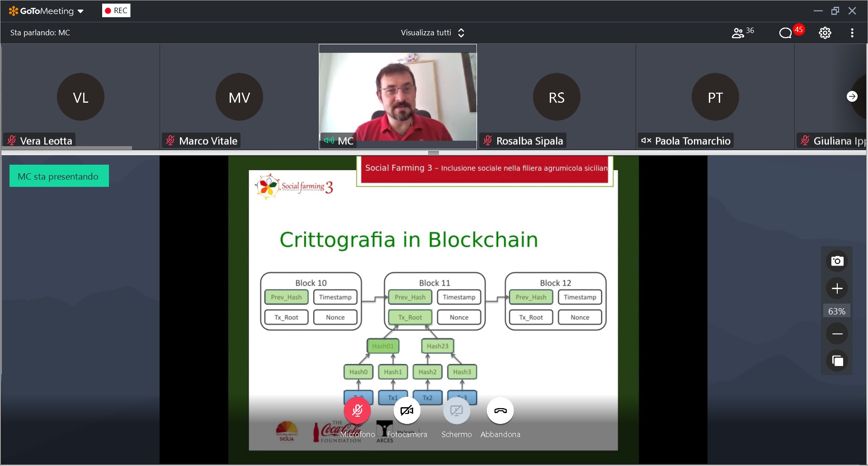
Task: Click the Crittografia in Blockchain heading
Action: (409, 240)
